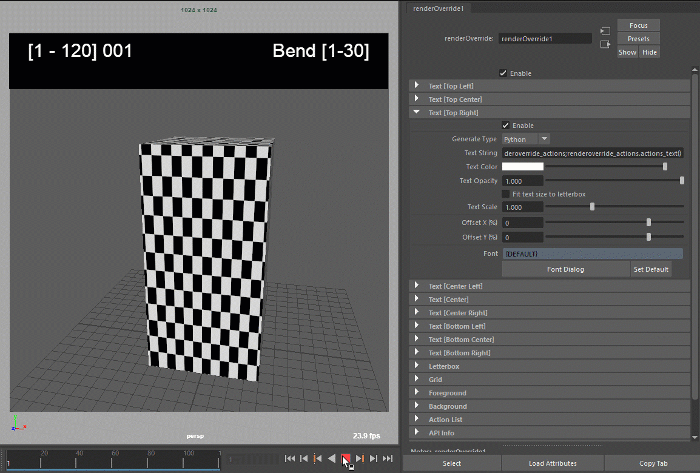Play the animation backwards

pyautogui.click(x=331, y=458)
